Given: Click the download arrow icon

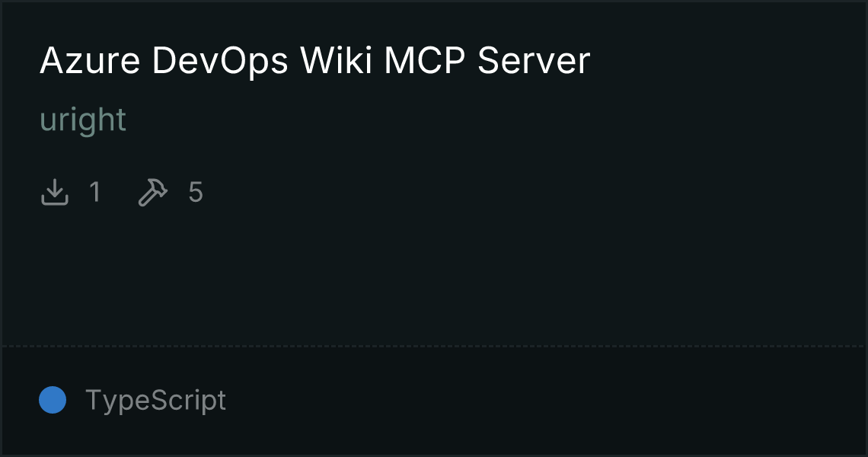Looking at the screenshot, I should (x=55, y=192).
